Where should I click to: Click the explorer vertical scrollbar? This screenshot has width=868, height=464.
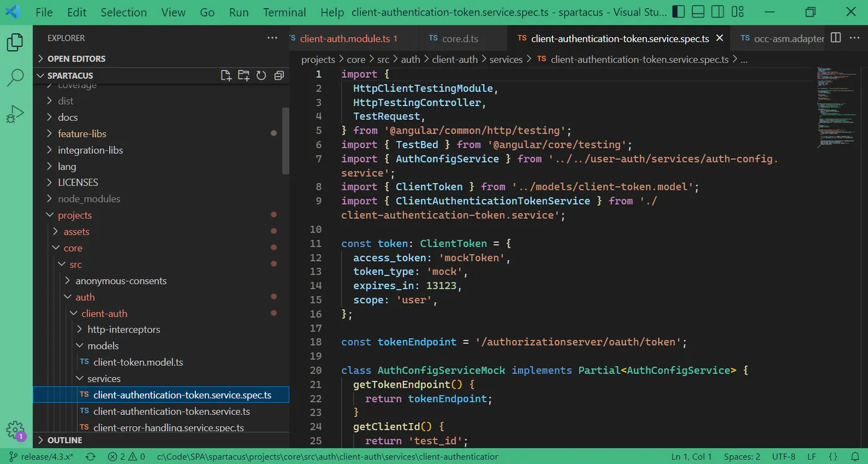(285, 140)
